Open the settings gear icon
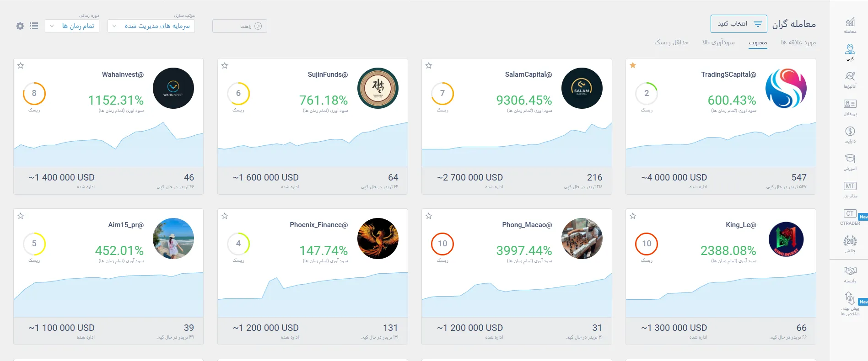Viewport: 868px width, 361px height. 20,26
